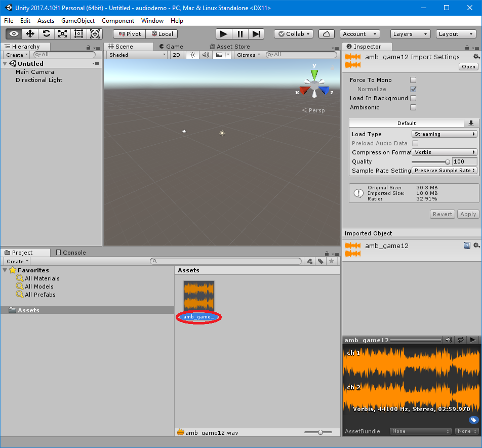Open the Account dropdown

[x=359, y=34]
